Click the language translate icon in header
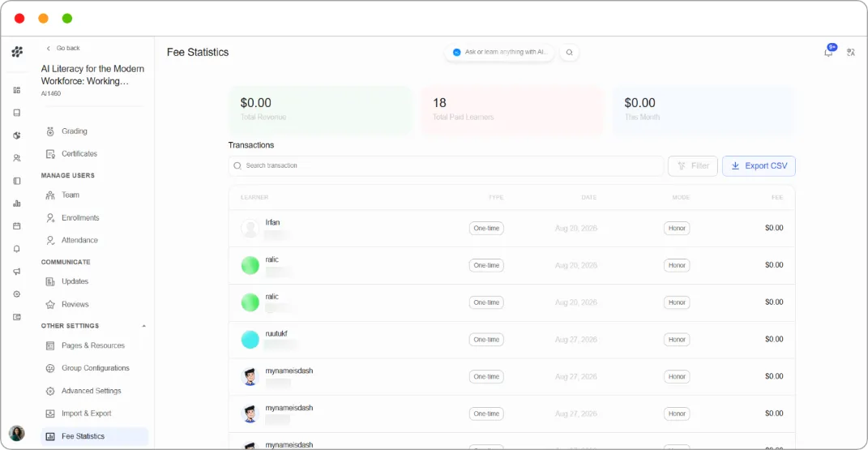This screenshot has height=450, width=868. tap(851, 52)
